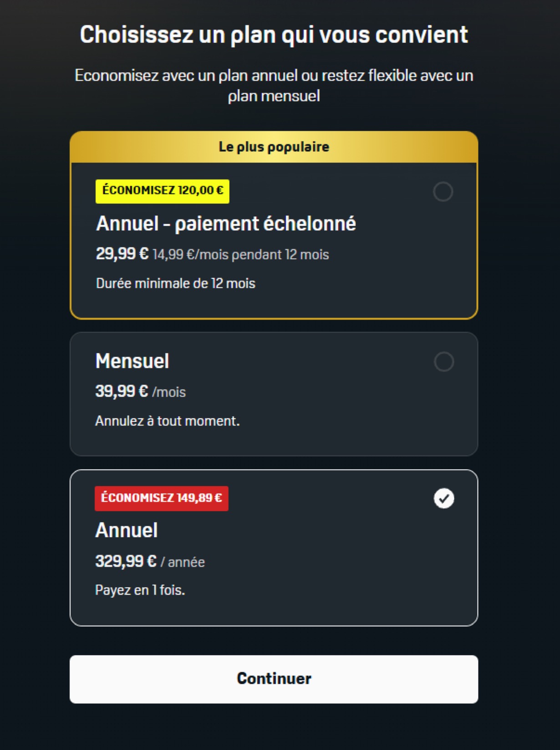
Task: Click the 329,99 € yearly price
Action: pos(126,561)
